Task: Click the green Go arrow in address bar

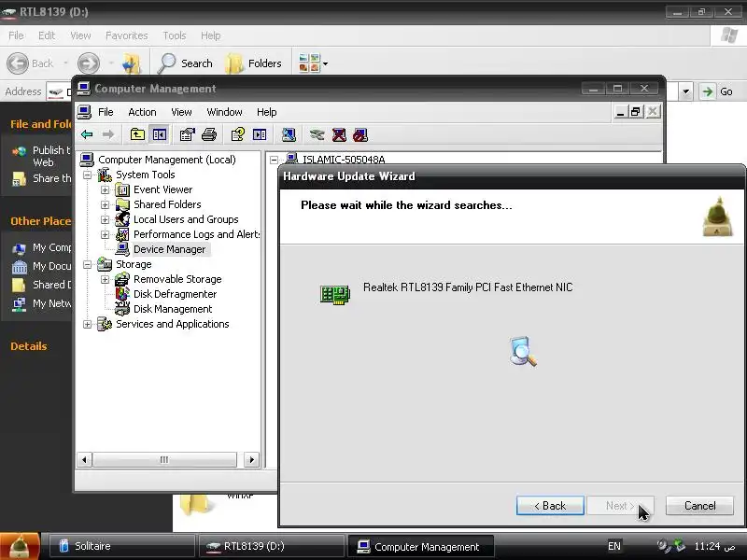Action: (x=708, y=91)
